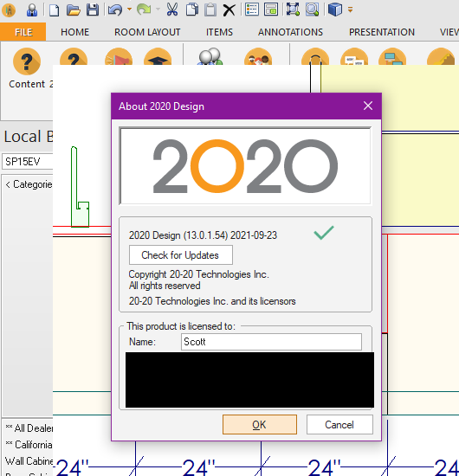Open the 3D cube view icon
459x476 pixels.
335,10
